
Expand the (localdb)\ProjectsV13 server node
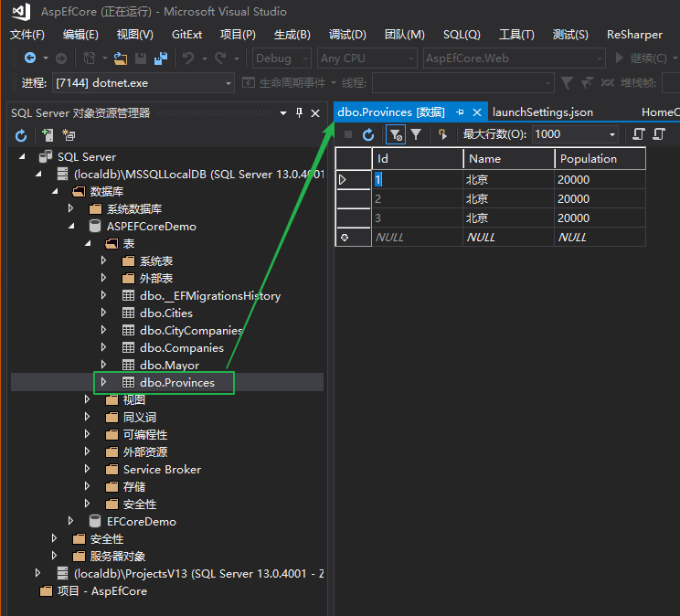(37, 573)
